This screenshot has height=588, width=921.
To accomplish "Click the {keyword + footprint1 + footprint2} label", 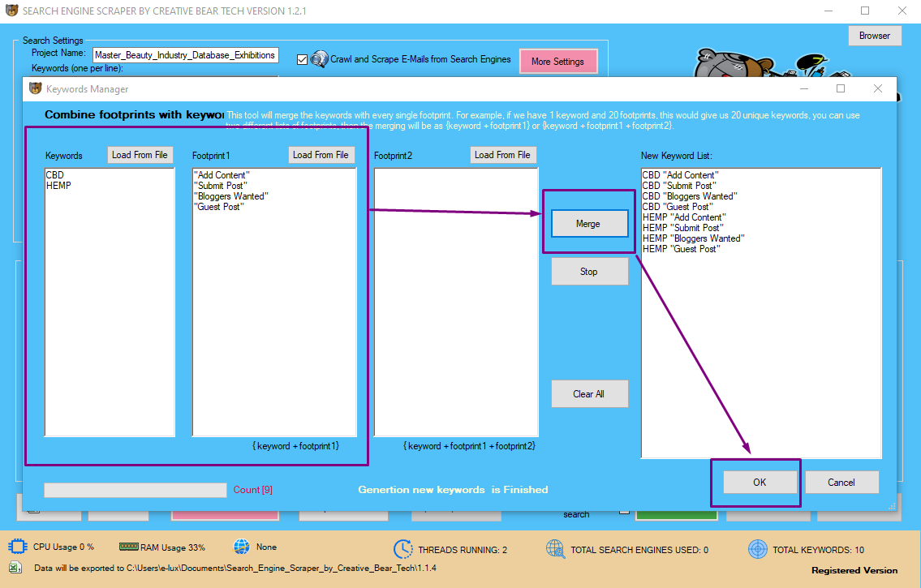I will pyautogui.click(x=469, y=446).
